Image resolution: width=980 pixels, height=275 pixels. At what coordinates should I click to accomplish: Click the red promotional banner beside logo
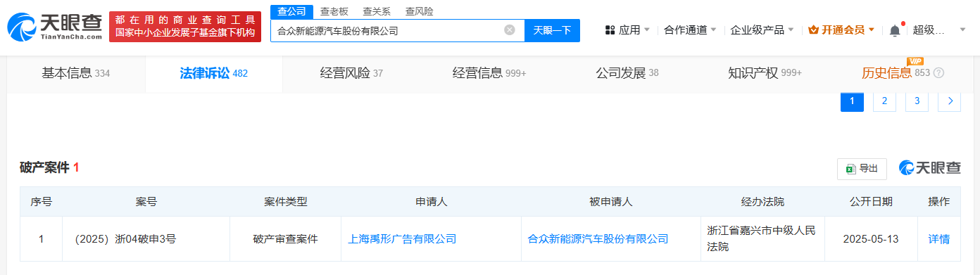click(x=185, y=27)
